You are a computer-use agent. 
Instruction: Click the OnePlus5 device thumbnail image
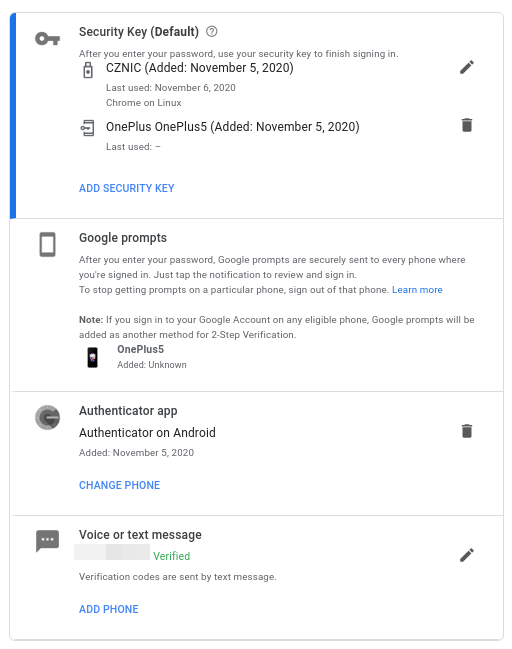pos(93,357)
